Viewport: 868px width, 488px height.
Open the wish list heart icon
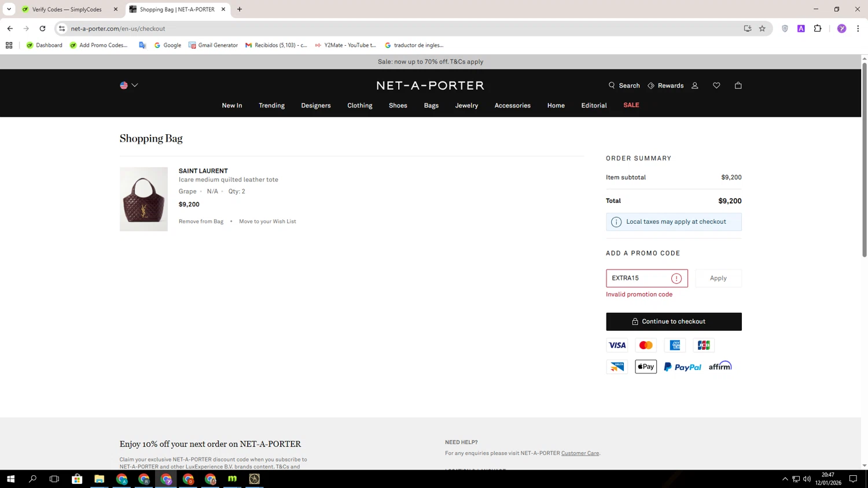(x=716, y=86)
